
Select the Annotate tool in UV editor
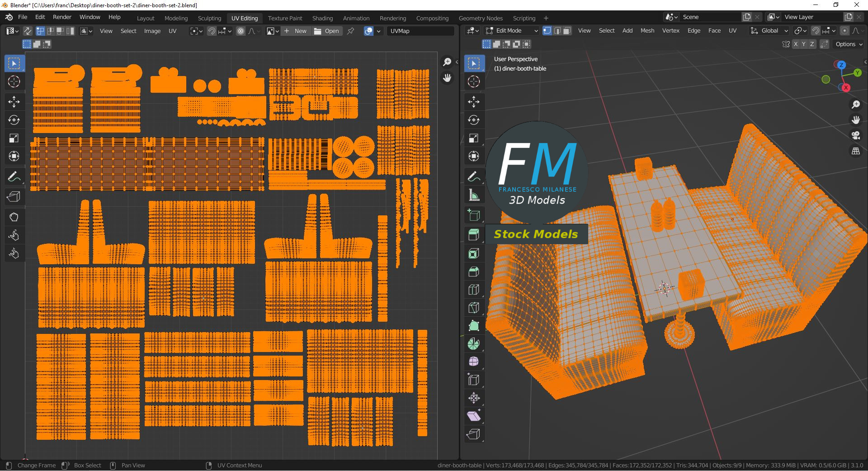pyautogui.click(x=14, y=176)
